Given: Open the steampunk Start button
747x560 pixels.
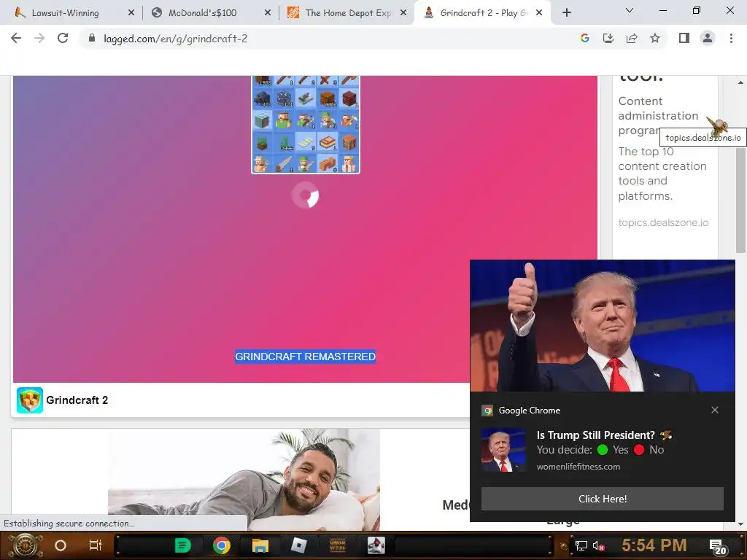Looking at the screenshot, I should click(25, 545).
